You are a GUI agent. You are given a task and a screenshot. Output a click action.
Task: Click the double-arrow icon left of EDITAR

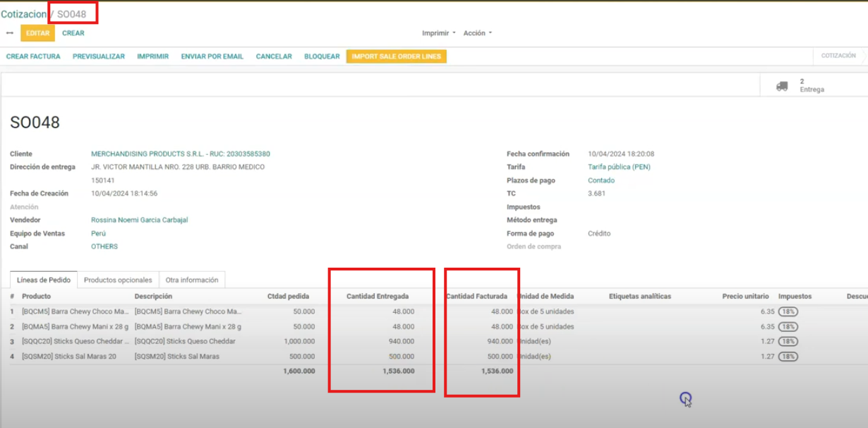[10, 33]
